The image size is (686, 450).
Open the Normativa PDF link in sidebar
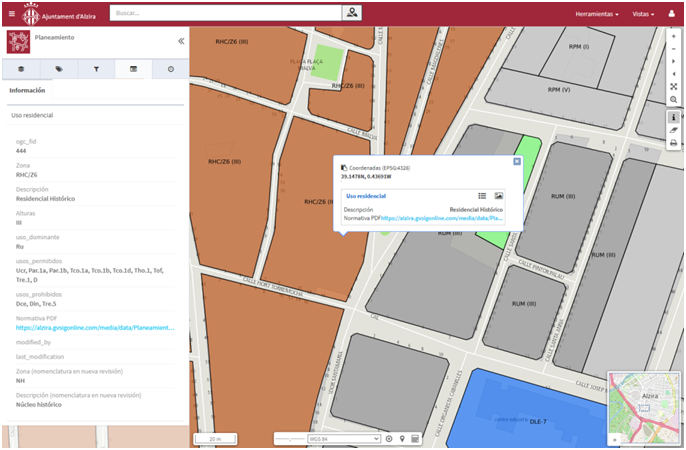(x=95, y=328)
